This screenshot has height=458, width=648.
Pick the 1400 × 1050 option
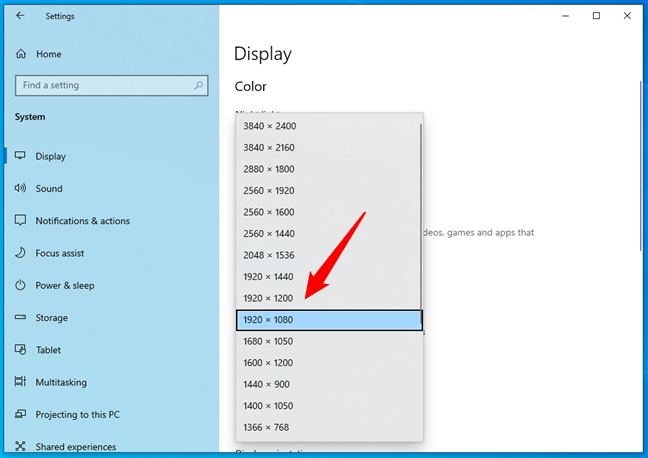(x=329, y=406)
